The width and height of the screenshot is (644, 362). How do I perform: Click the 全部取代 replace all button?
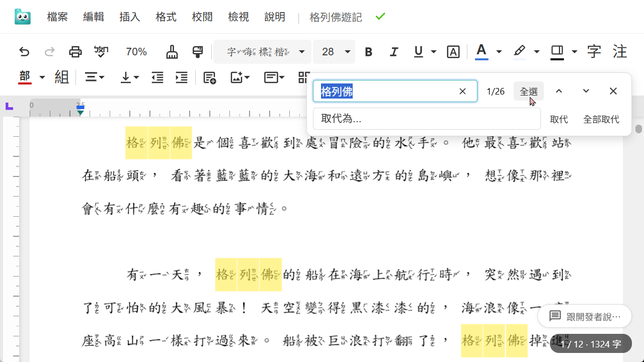601,119
